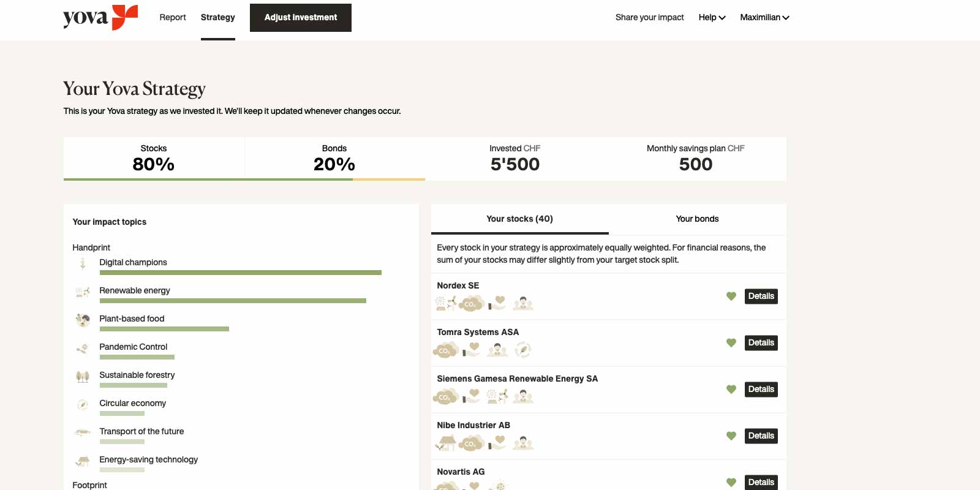Click Nibe Industrier energy-saving house icon

point(446,442)
